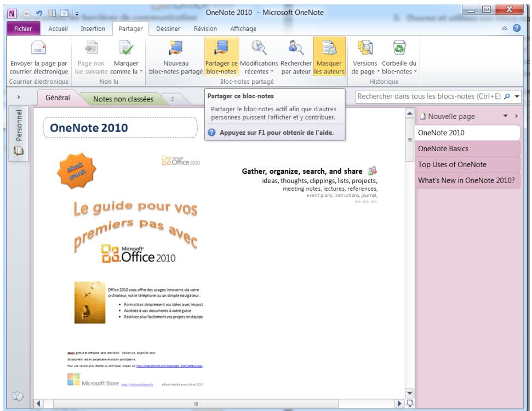Select the Personnel notebook in sidebar
532x411 pixels.
pyautogui.click(x=19, y=133)
